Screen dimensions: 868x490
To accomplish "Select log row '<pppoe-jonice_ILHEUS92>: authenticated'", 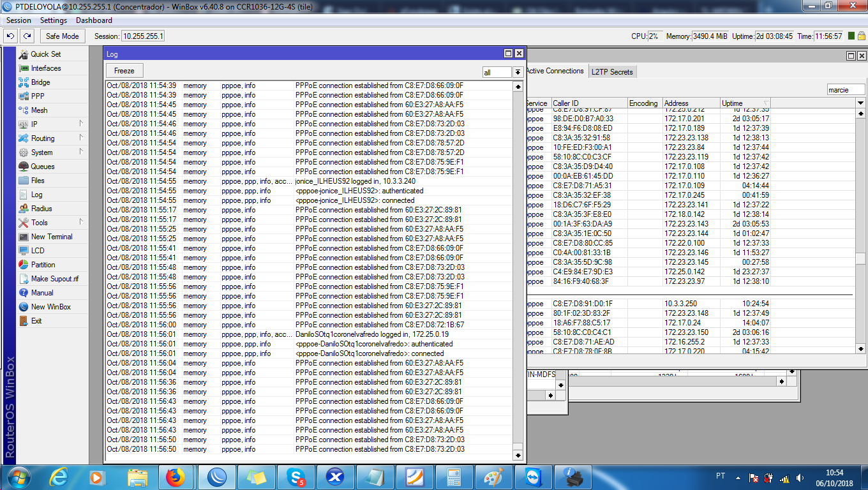I will [x=309, y=191].
